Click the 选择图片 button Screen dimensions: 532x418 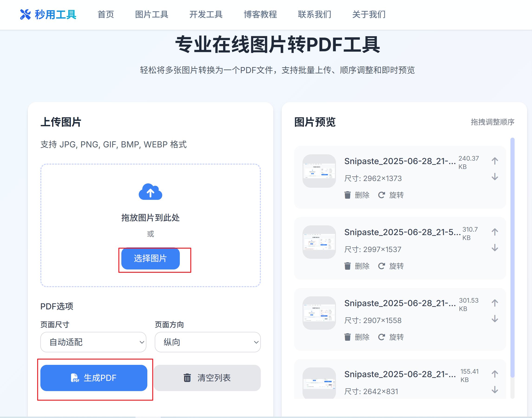150,259
